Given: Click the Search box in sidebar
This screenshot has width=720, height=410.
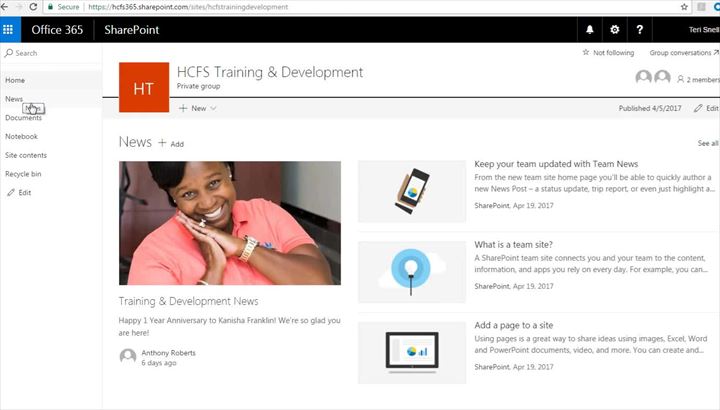Looking at the screenshot, I should coord(50,53).
